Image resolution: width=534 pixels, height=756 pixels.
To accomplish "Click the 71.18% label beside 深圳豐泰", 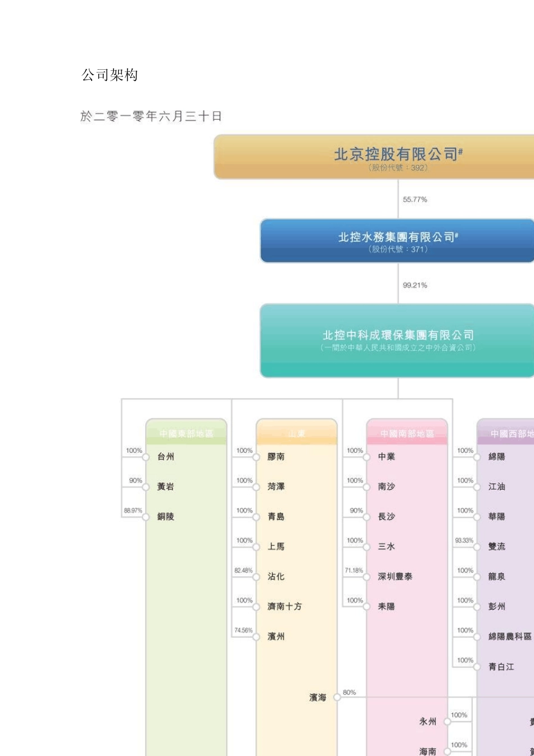I will 354,570.
